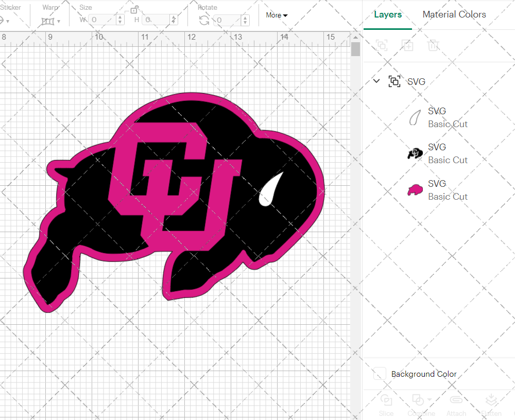Switch to the Layers tab

pyautogui.click(x=388, y=14)
